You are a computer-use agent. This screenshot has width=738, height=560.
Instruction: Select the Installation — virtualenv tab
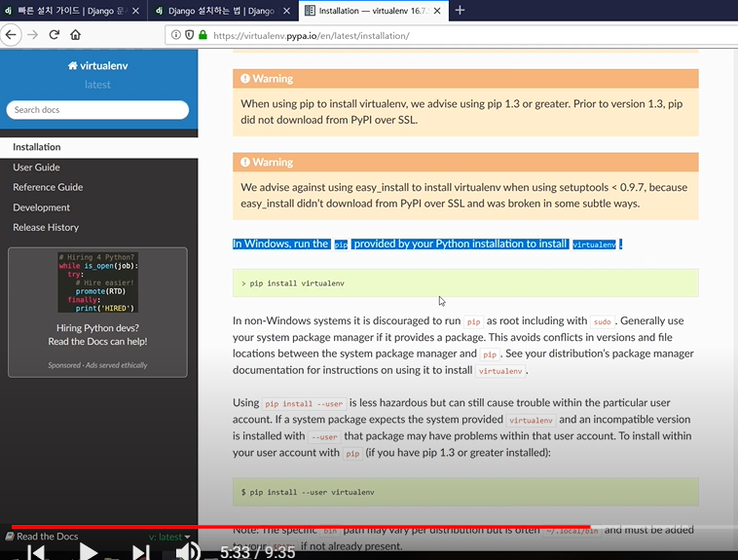pos(373,11)
